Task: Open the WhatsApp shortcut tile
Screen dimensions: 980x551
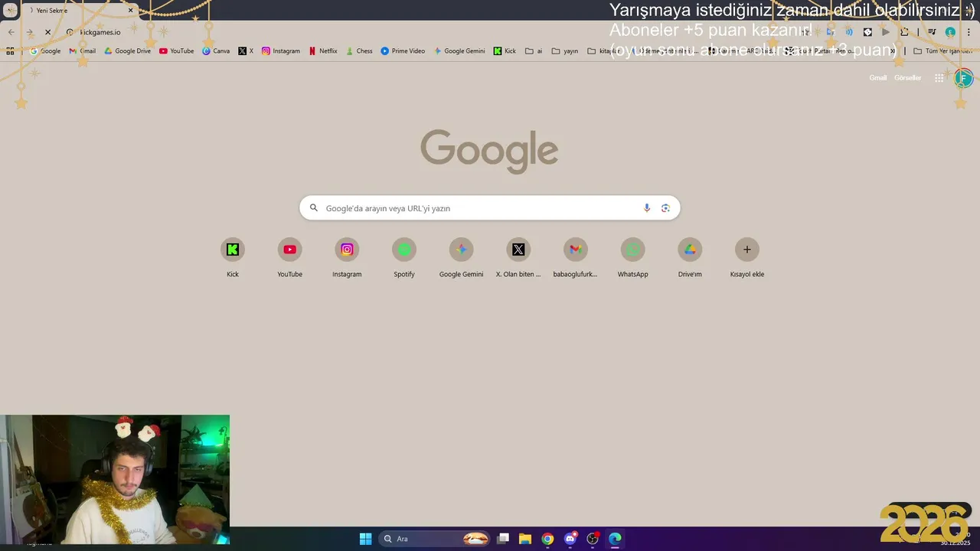Action: click(x=632, y=258)
